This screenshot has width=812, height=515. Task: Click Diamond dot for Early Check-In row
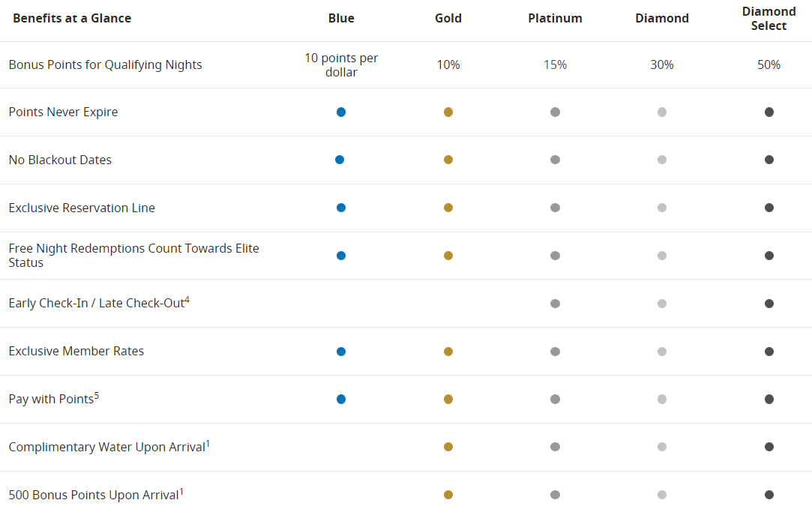pyautogui.click(x=662, y=304)
